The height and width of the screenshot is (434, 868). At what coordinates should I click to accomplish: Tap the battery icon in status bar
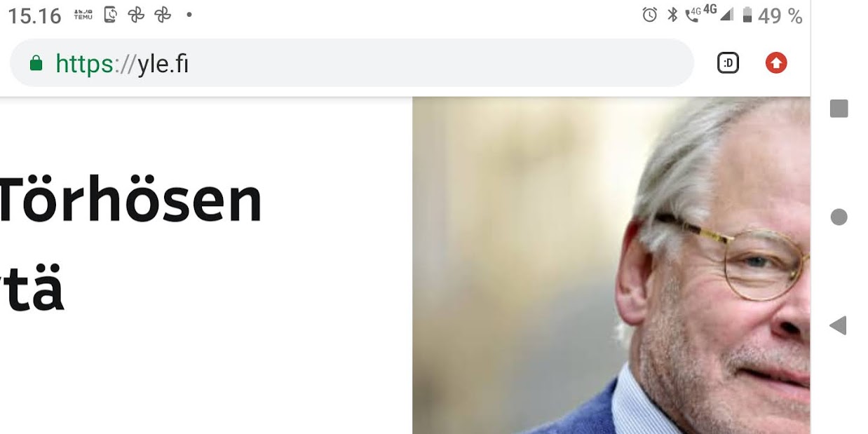(747, 15)
